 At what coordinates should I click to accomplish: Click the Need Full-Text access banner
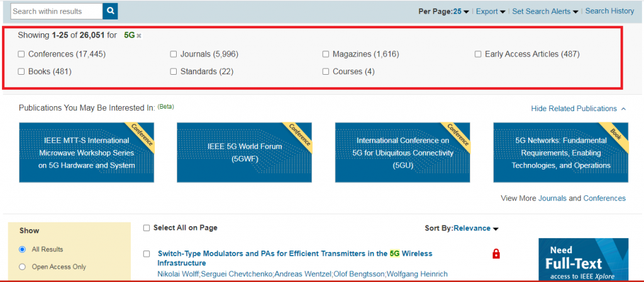pyautogui.click(x=583, y=259)
